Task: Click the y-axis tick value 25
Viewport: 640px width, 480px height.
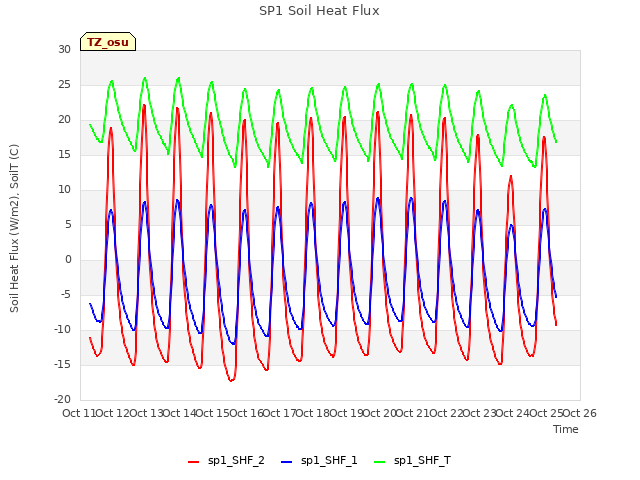Action: (x=64, y=84)
